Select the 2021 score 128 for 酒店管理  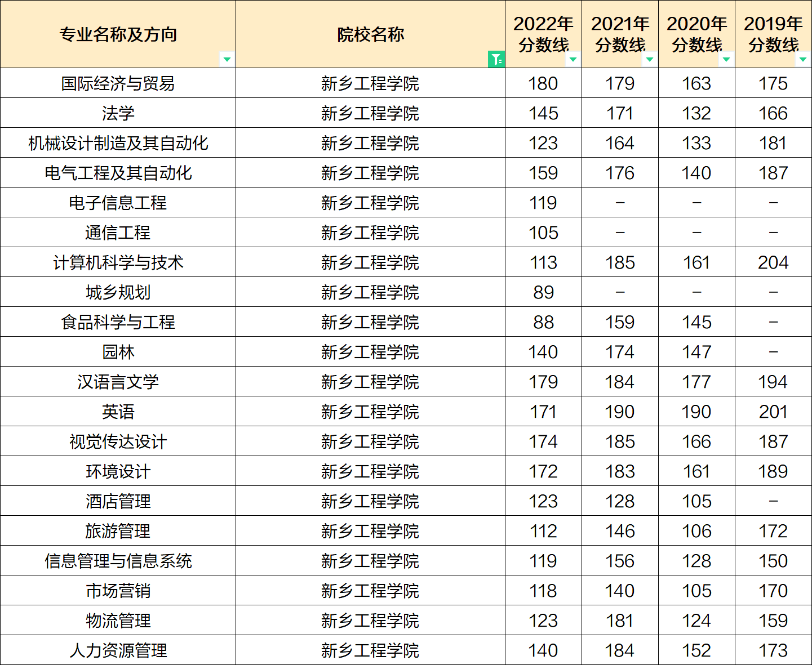620,501
